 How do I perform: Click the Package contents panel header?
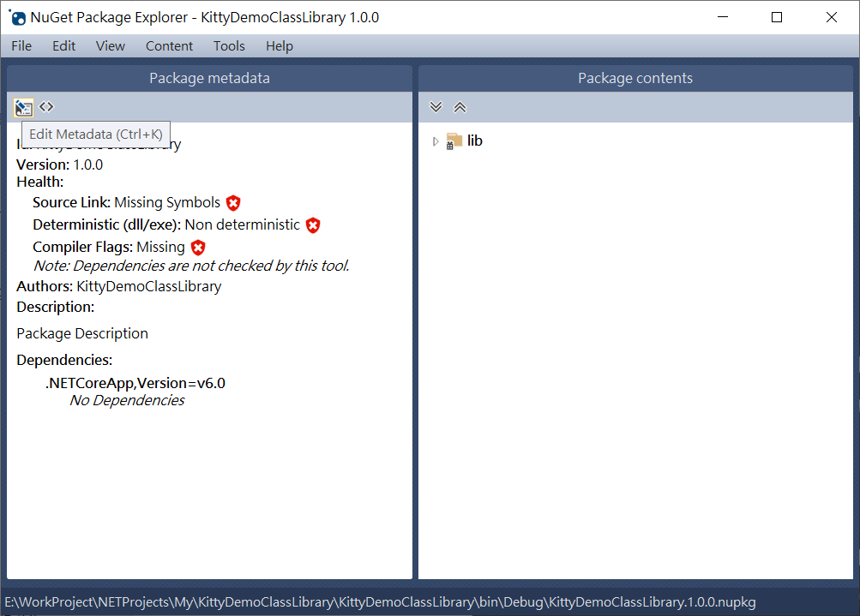[x=635, y=78]
